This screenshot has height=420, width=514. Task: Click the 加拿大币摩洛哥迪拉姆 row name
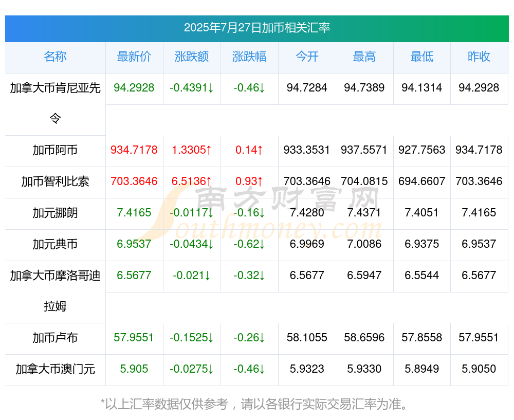click(55, 291)
